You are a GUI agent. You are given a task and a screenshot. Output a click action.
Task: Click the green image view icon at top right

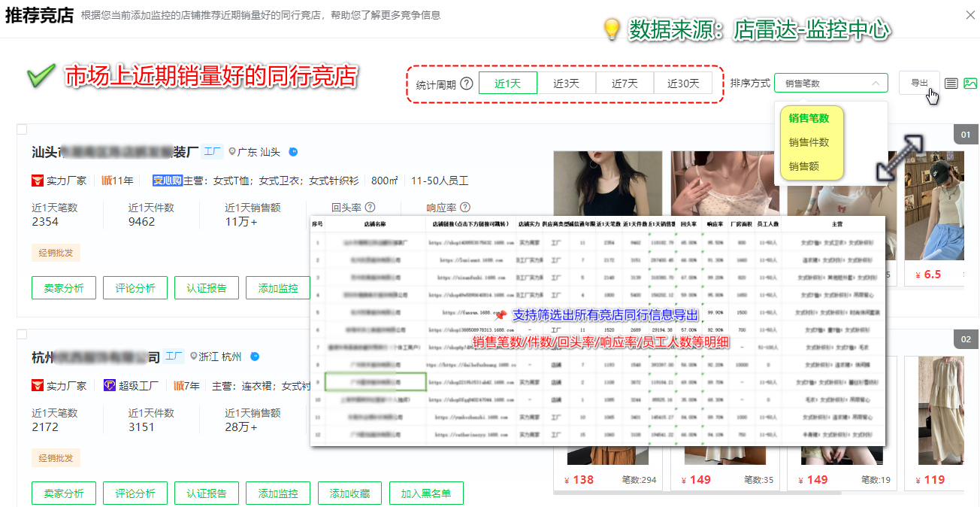click(971, 83)
